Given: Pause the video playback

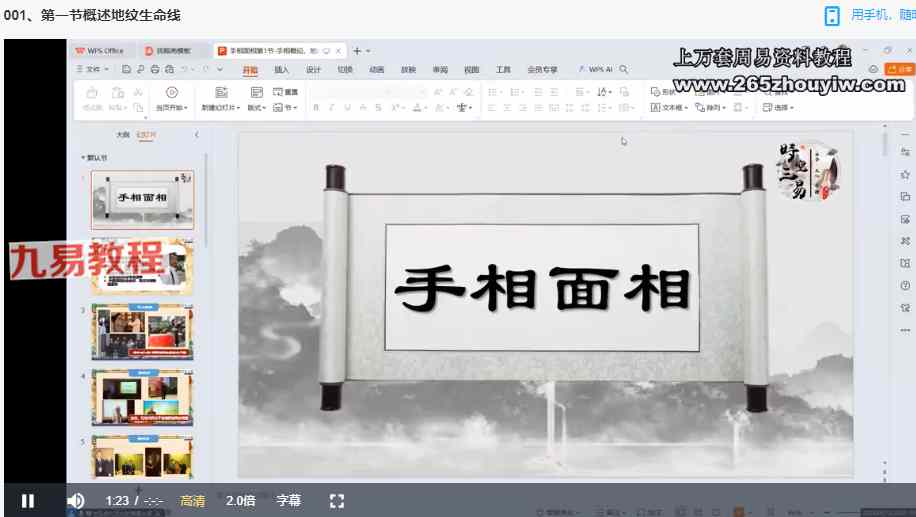Looking at the screenshot, I should pyautogui.click(x=28, y=501).
